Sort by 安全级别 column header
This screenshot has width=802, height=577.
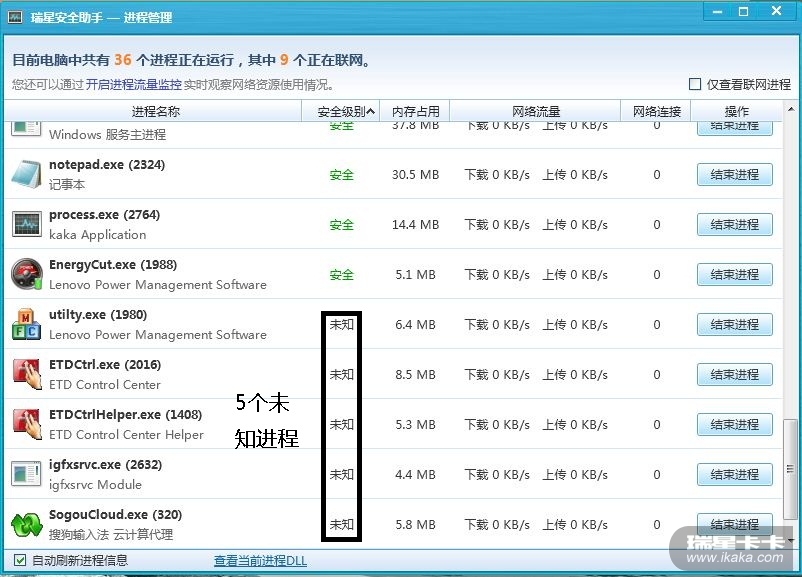coord(341,112)
